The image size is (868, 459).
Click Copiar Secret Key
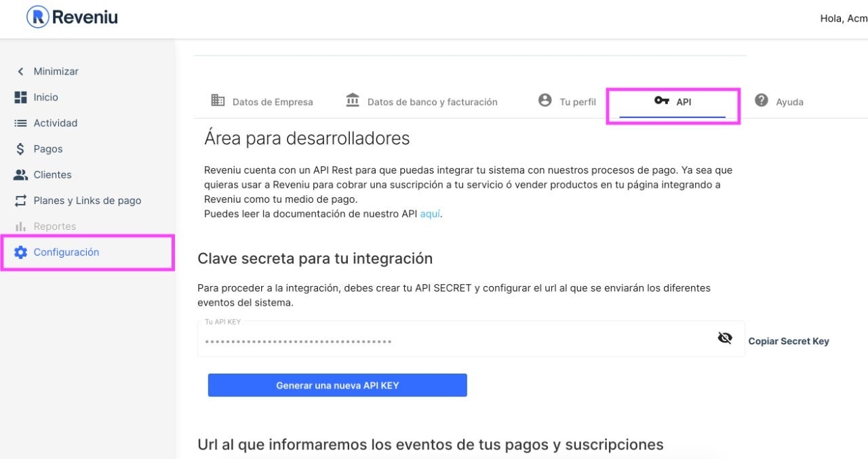(788, 341)
